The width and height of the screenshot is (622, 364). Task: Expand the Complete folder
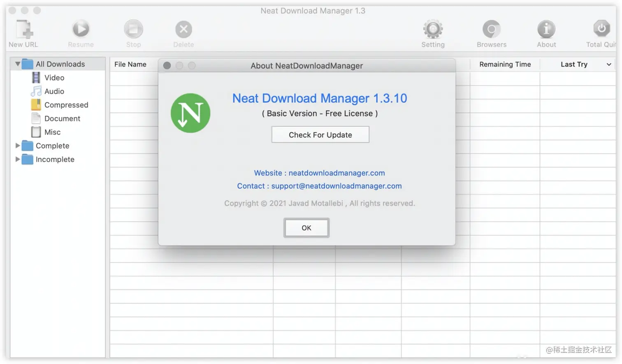coord(18,146)
